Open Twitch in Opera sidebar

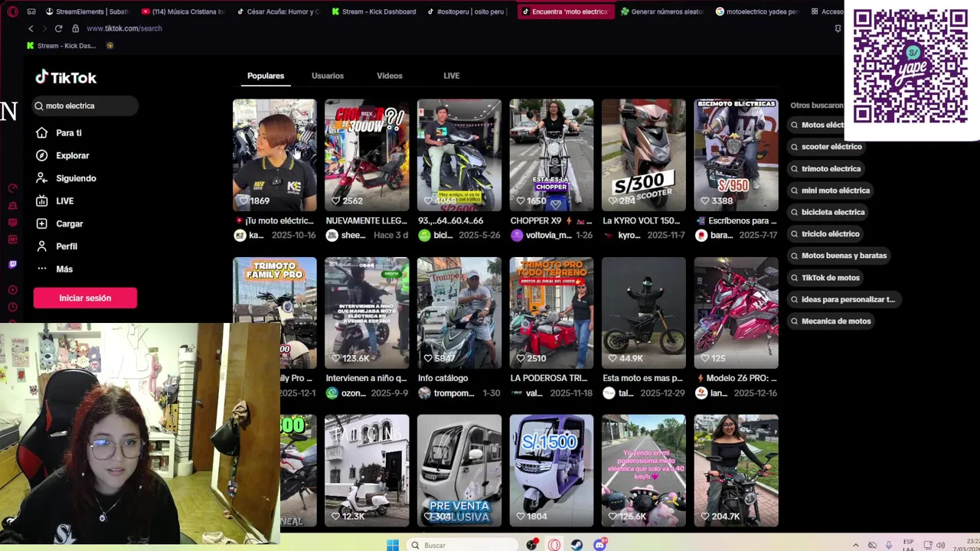12,265
